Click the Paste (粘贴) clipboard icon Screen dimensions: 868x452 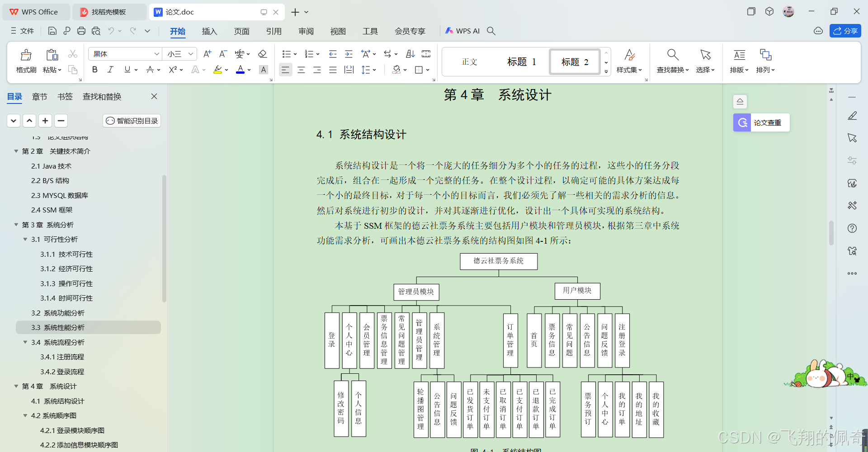coord(52,55)
